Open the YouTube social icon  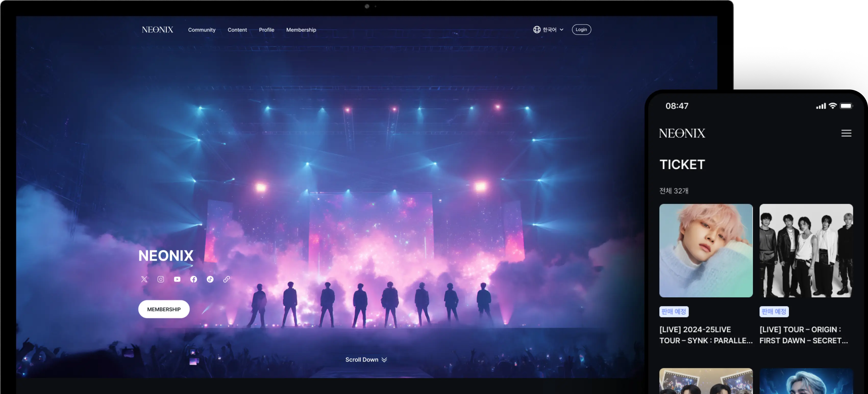(177, 279)
